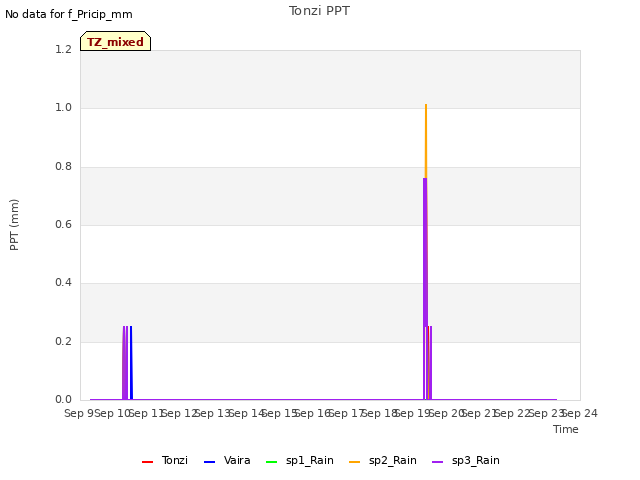Click the purple sp3_Rain legend color marker

[x=438, y=462]
